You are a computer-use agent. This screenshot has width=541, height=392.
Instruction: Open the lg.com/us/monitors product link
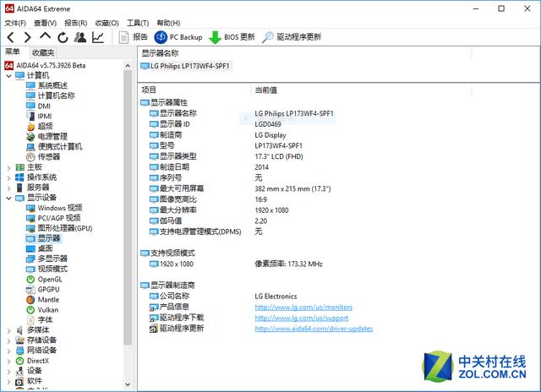tap(303, 307)
